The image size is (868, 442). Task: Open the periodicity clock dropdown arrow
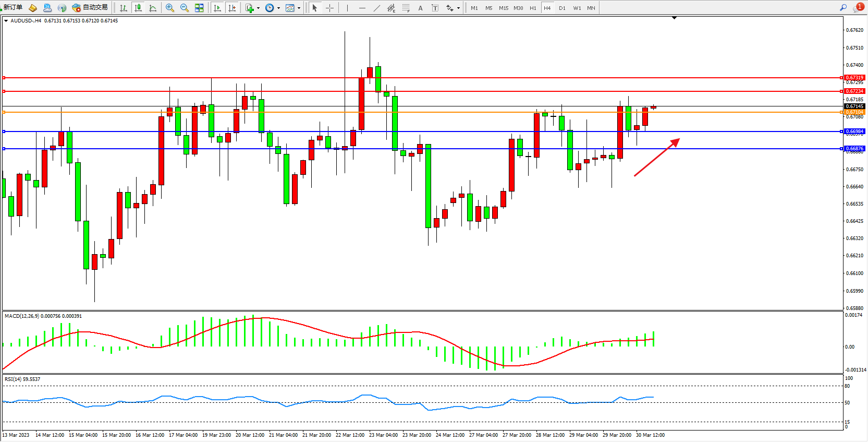[x=278, y=8]
